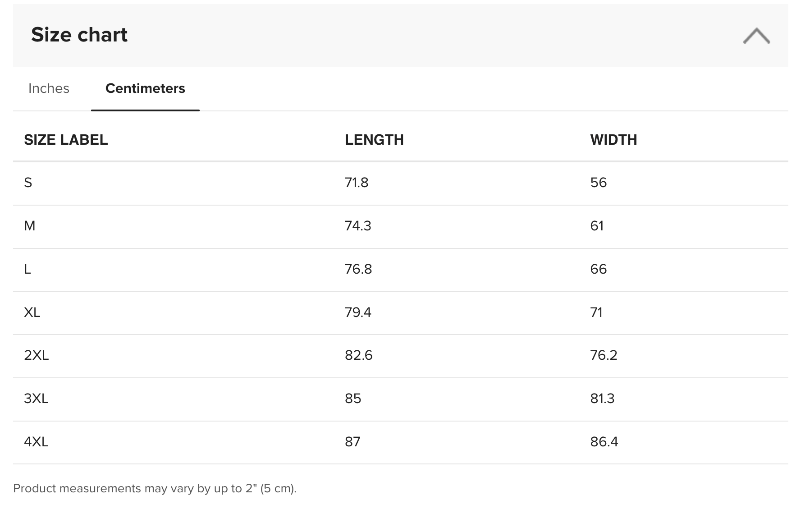796x532 pixels.
Task: Click the 86.4 width value for 4XL
Action: (x=604, y=441)
